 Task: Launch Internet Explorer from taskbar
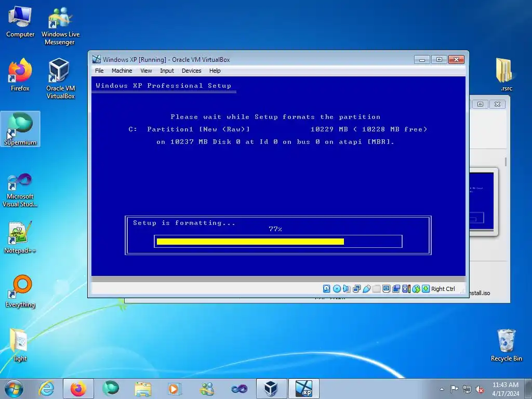[x=46, y=389]
